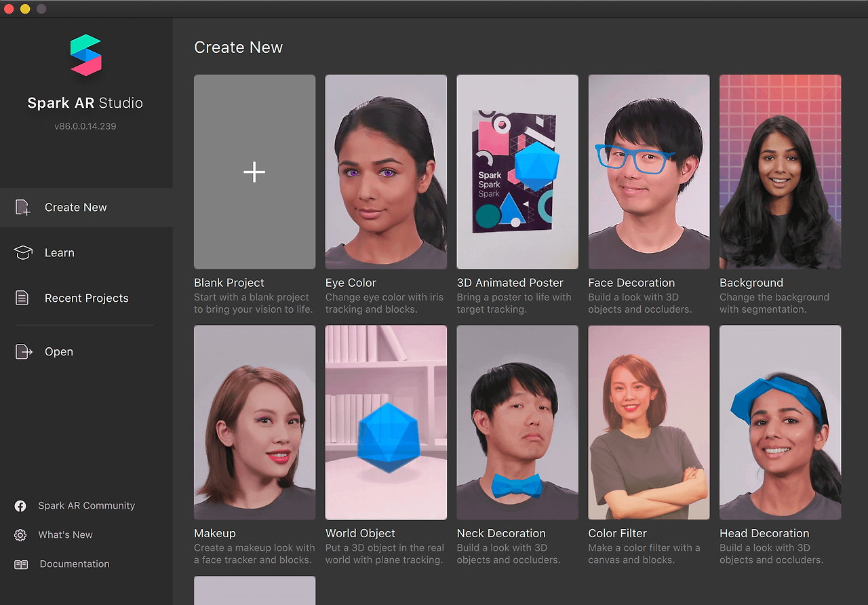868x605 pixels.
Task: Click the Spark AR Studio logo
Action: pos(86,55)
